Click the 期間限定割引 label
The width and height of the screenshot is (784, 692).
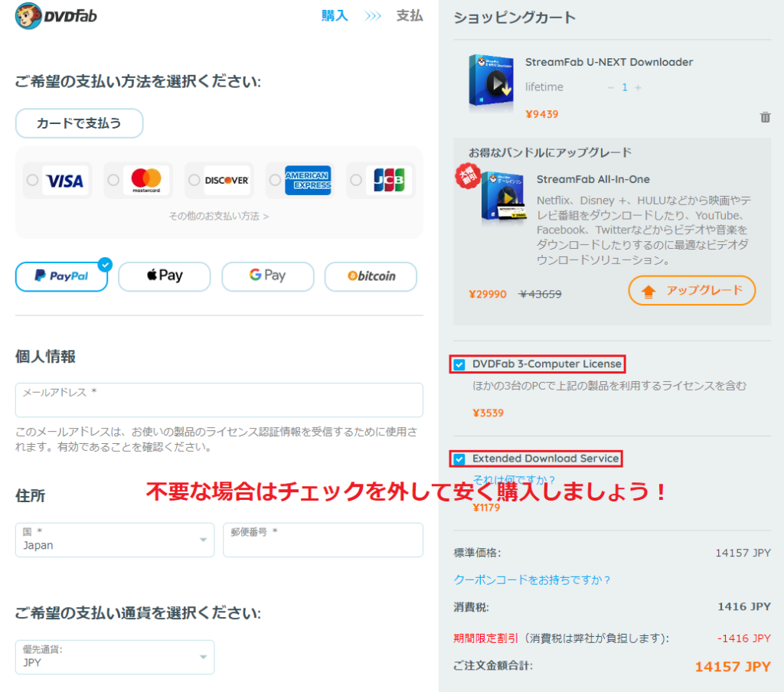point(485,638)
